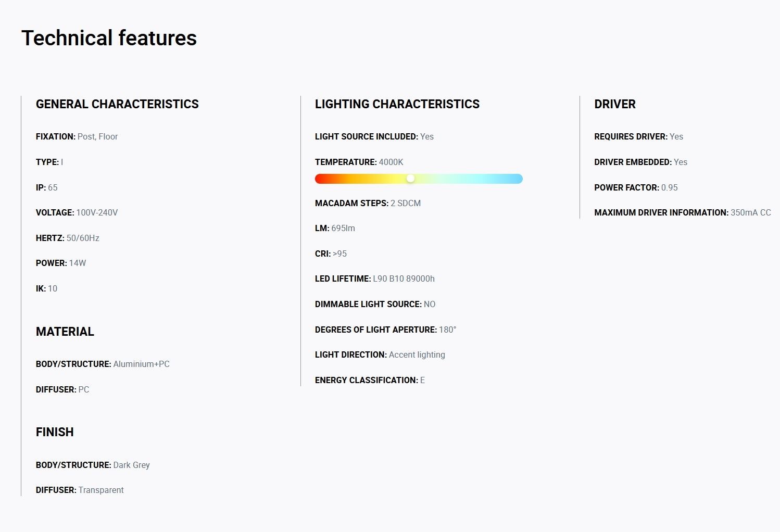Click the Power 14W entry

pyautogui.click(x=61, y=263)
